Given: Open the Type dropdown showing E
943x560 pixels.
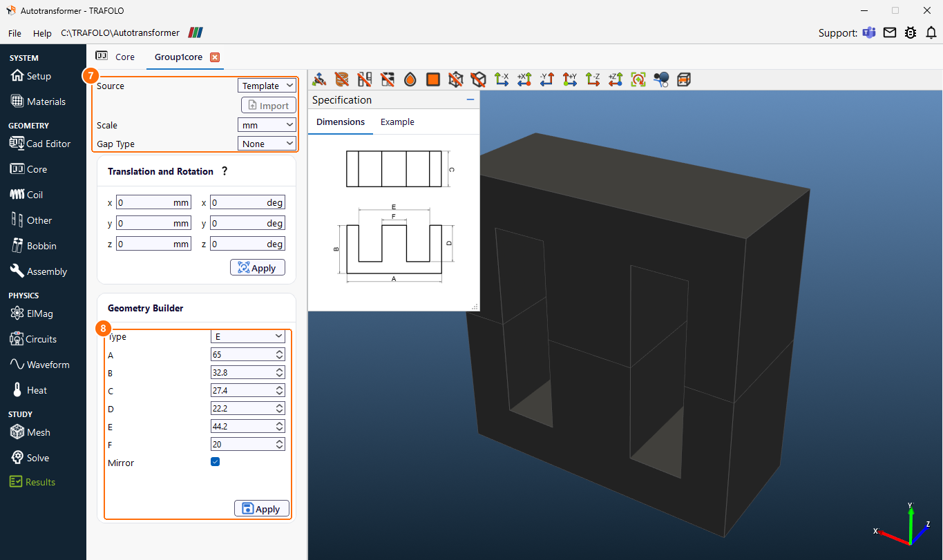Looking at the screenshot, I should [248, 336].
